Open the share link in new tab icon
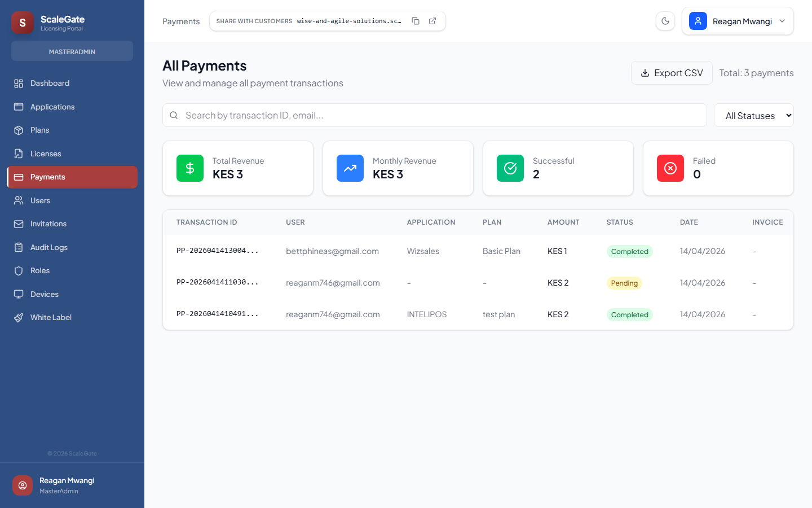812x508 pixels. click(x=432, y=20)
